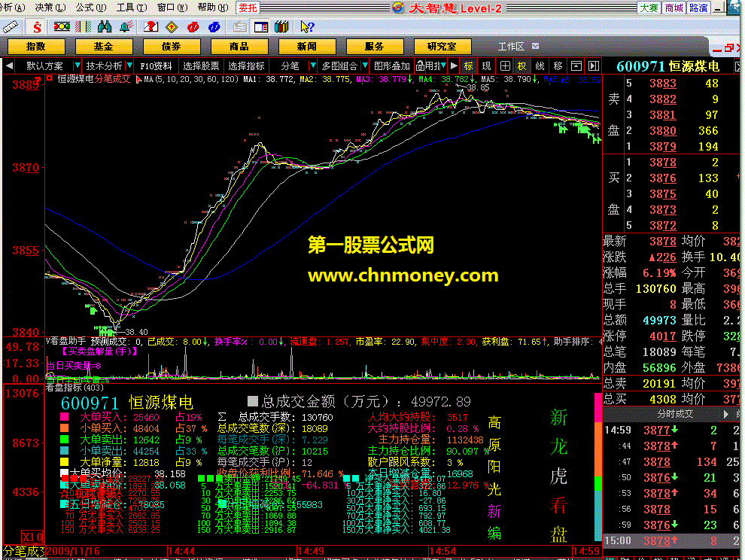Open the 帮助(H) menu
The height and width of the screenshot is (560, 745).
[x=213, y=8]
